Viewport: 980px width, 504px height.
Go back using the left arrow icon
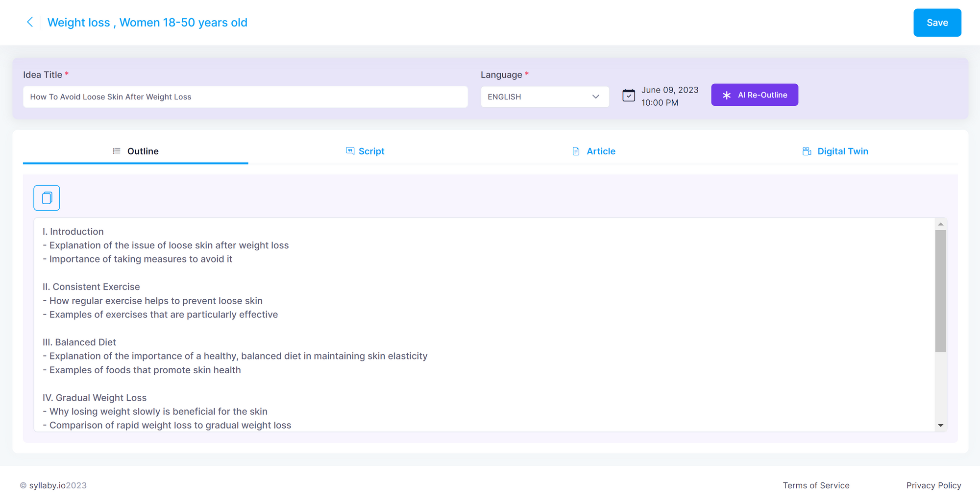[30, 22]
